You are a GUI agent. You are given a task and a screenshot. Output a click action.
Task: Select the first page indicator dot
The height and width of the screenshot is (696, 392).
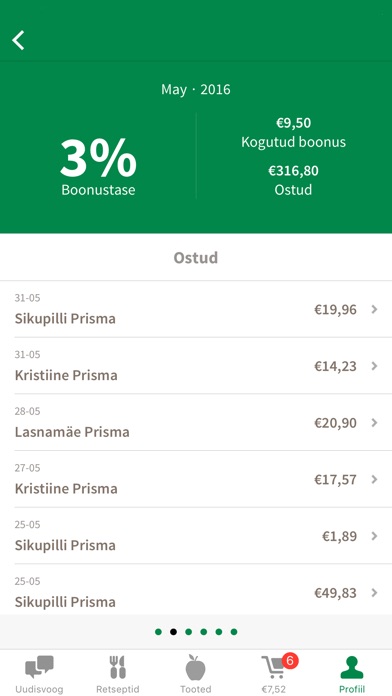point(158,632)
